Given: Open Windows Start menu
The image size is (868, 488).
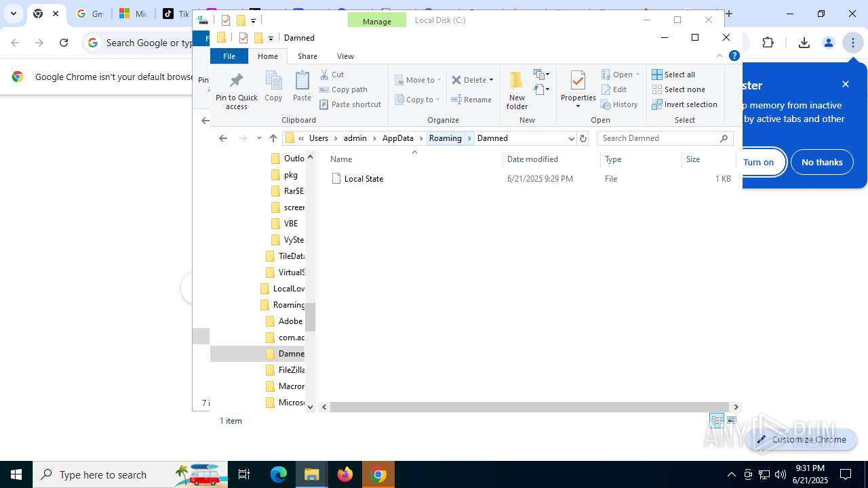Looking at the screenshot, I should (16, 474).
